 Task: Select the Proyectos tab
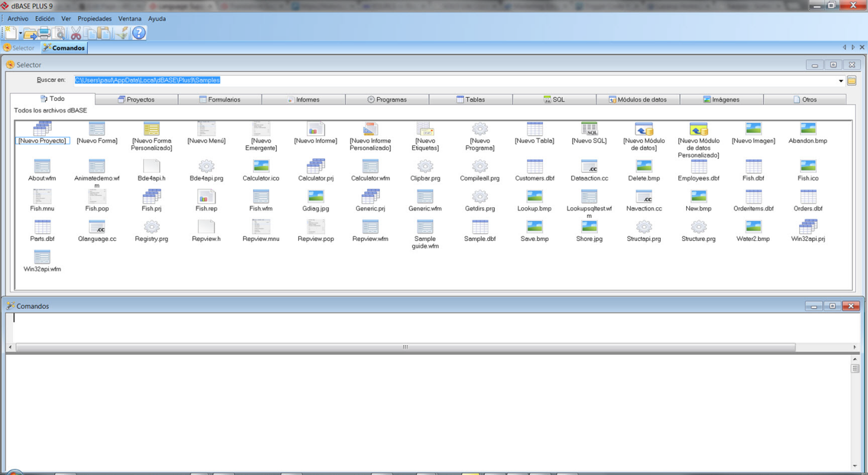tap(136, 100)
